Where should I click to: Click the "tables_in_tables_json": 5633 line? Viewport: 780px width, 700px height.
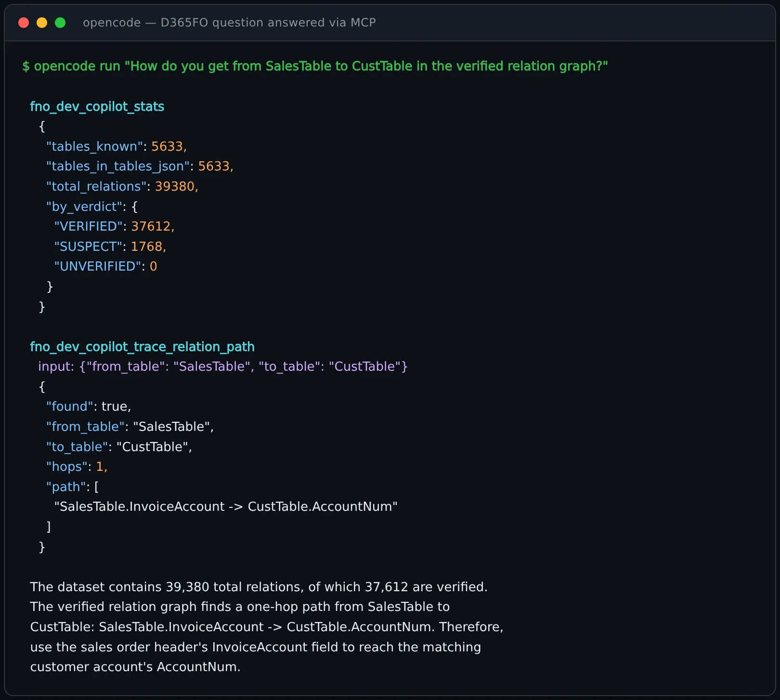tap(140, 166)
